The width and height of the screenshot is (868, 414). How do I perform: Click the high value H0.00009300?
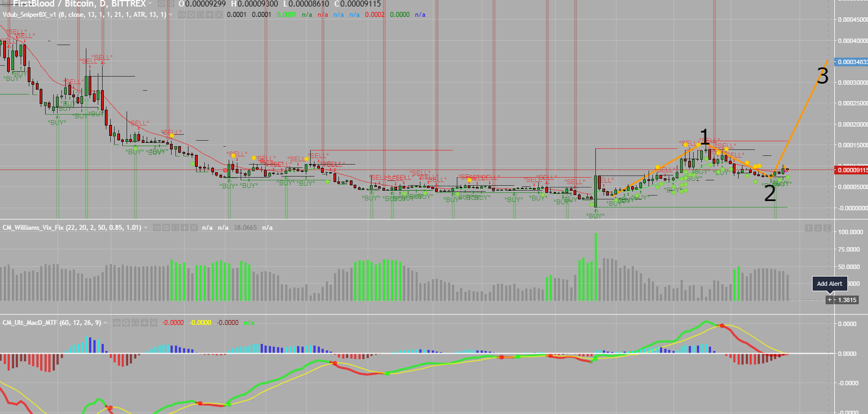click(254, 4)
